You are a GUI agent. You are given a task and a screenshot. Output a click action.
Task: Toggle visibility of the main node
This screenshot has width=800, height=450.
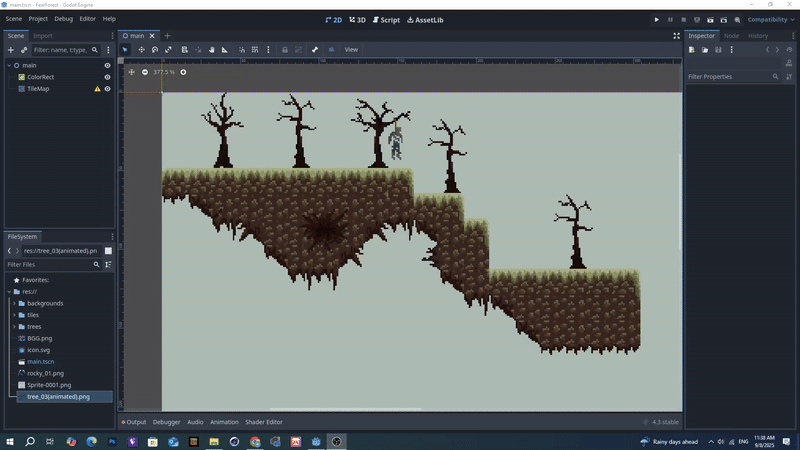[107, 65]
